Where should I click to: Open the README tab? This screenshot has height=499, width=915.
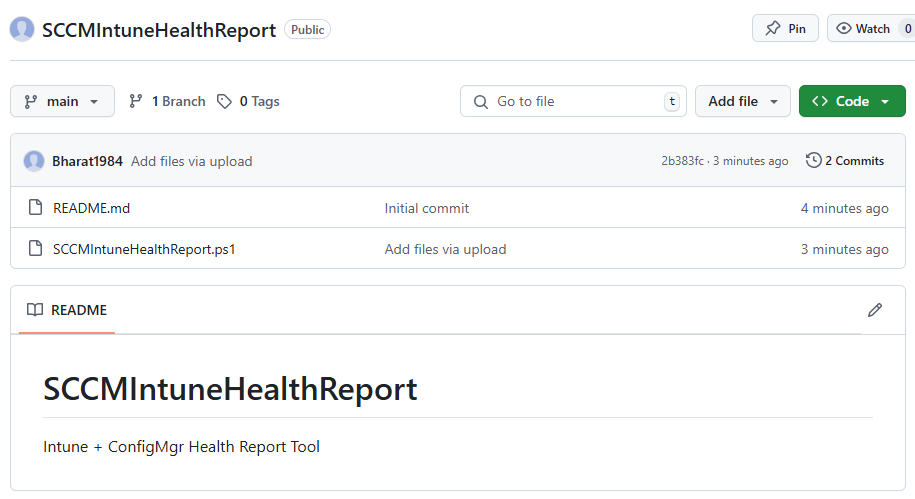67,310
